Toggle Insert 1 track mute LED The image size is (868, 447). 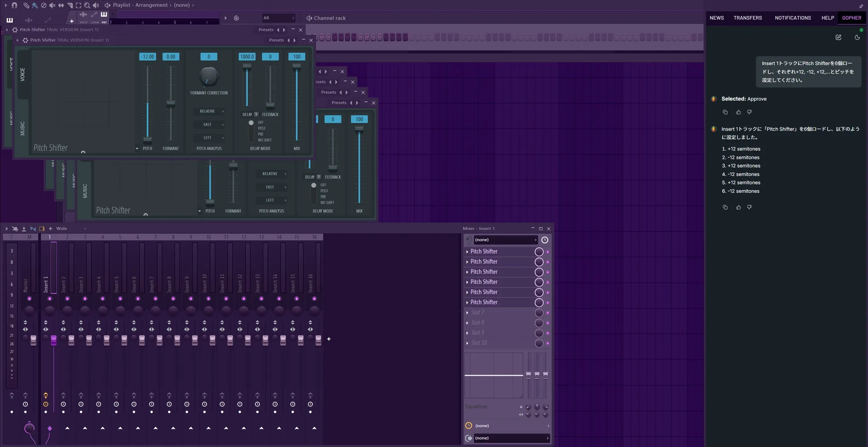click(50, 299)
